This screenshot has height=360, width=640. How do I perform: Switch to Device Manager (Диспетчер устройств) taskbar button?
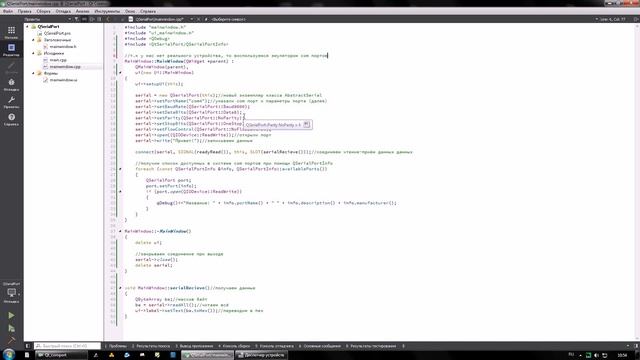[261, 355]
